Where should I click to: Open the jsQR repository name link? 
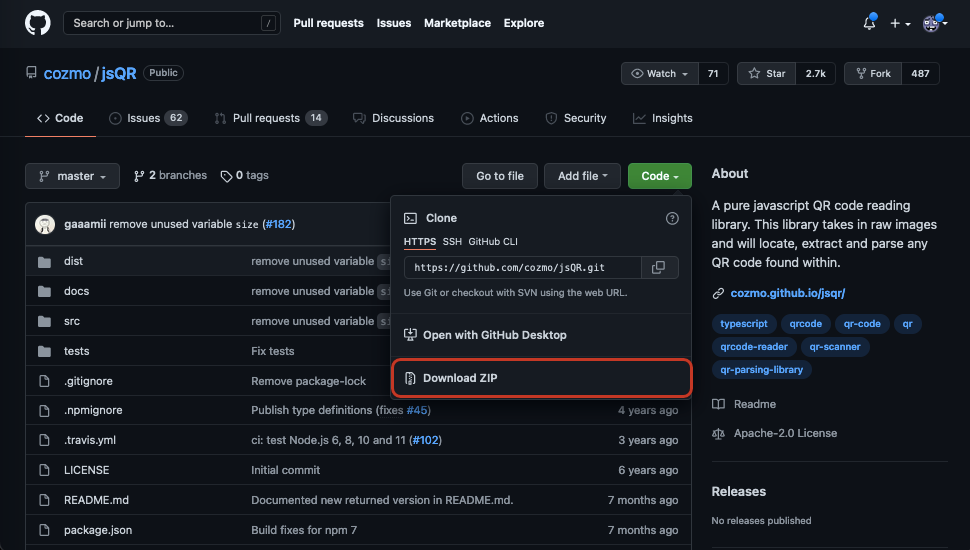pyautogui.click(x=119, y=74)
